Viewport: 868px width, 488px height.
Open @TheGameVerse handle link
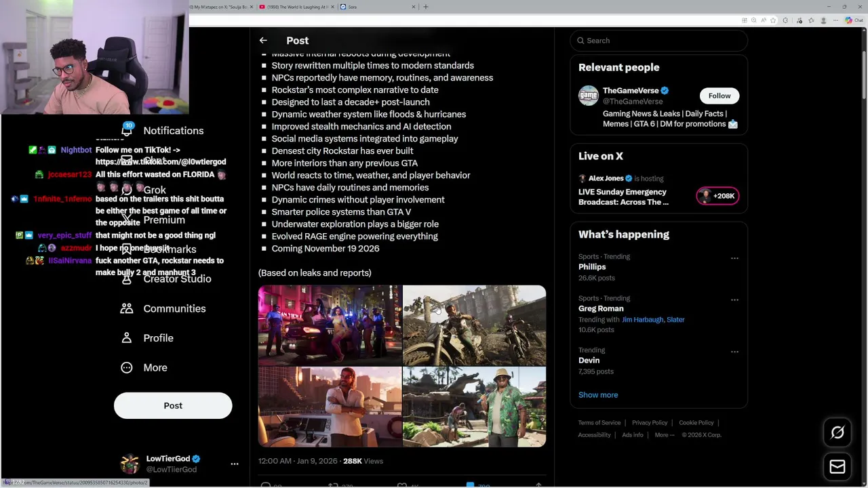point(633,102)
